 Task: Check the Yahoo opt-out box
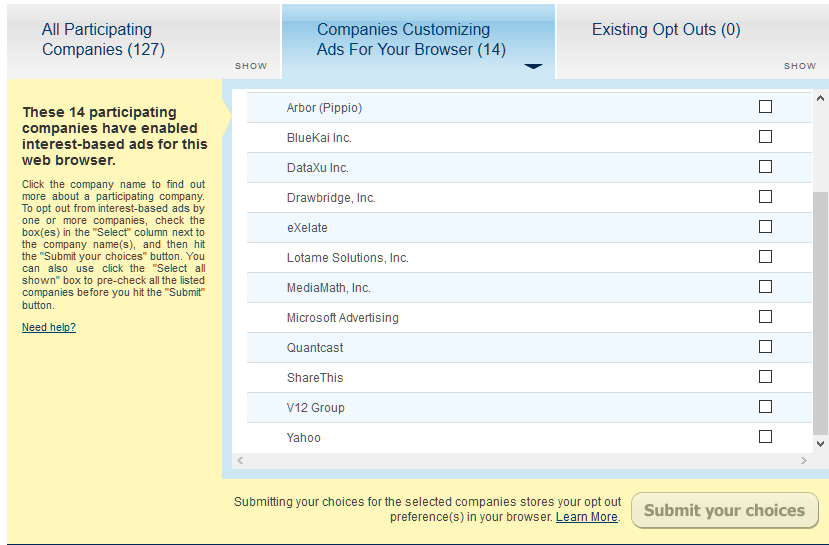(765, 437)
